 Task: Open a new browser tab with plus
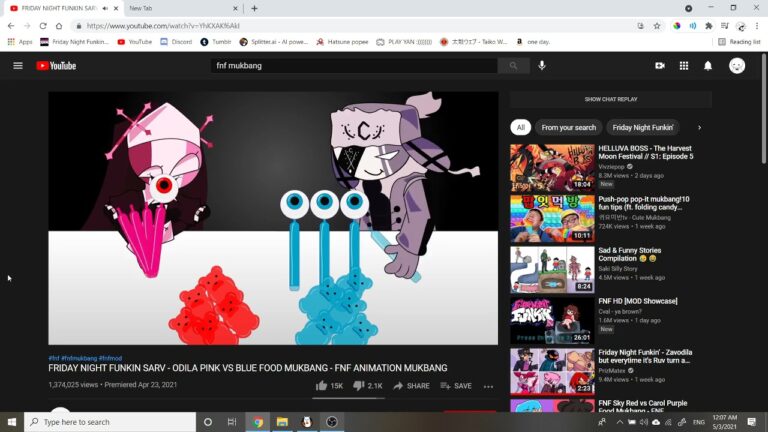pos(254,8)
